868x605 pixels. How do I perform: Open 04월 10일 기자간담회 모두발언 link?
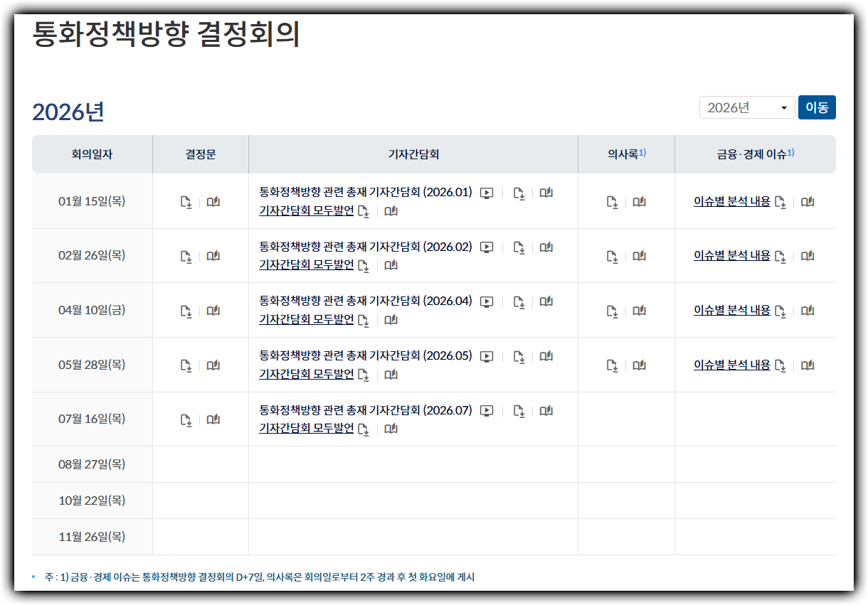pyautogui.click(x=307, y=319)
